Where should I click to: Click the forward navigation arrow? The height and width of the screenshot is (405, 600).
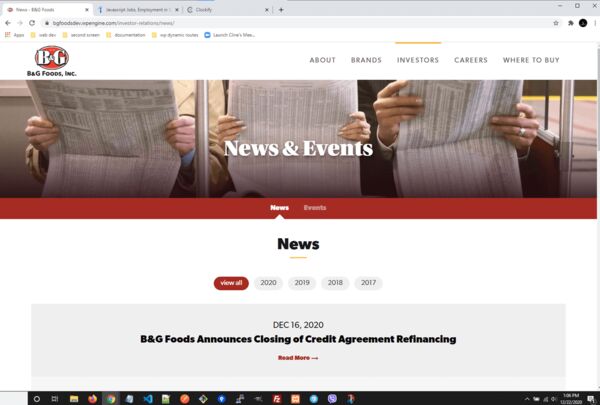click(x=20, y=23)
